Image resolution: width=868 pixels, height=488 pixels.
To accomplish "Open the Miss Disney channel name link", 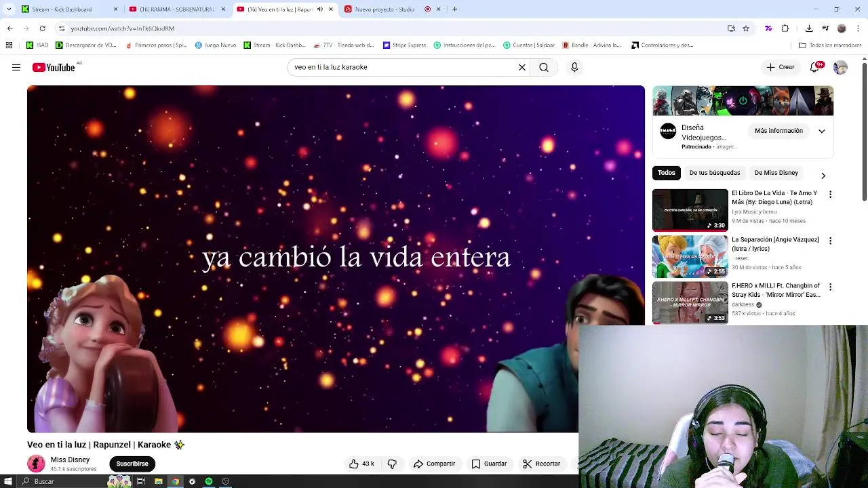I will pyautogui.click(x=70, y=460).
